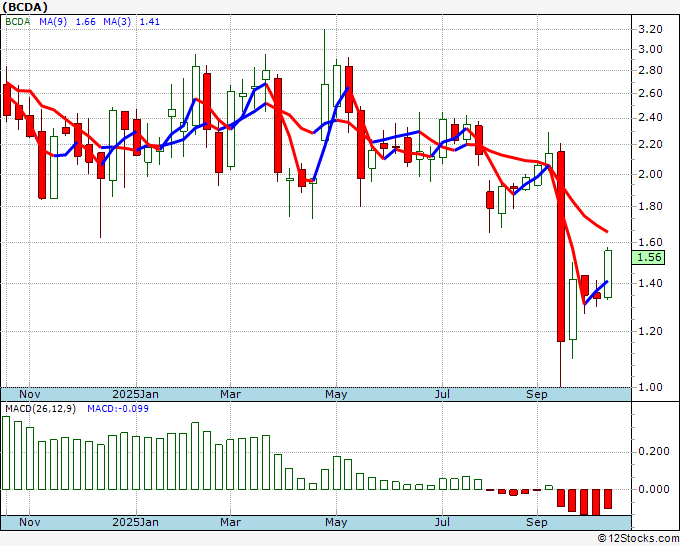Click the 3.00 price axis label
Image resolution: width=680 pixels, height=546 pixels.
[x=651, y=49]
